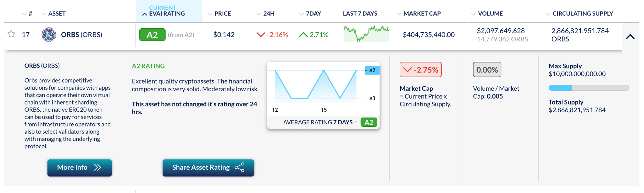Click the green A2 current rating badge

[x=152, y=35]
